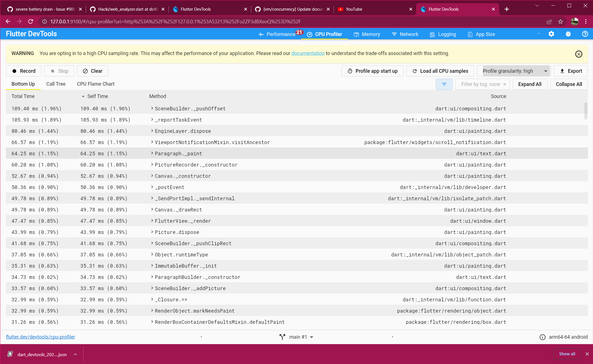Open the documentation link in the warning
This screenshot has width=593, height=364.
pos(308,53)
